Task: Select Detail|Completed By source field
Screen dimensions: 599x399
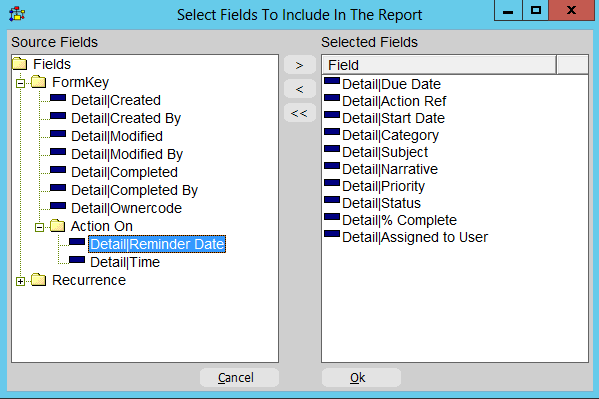Action: pos(134,190)
